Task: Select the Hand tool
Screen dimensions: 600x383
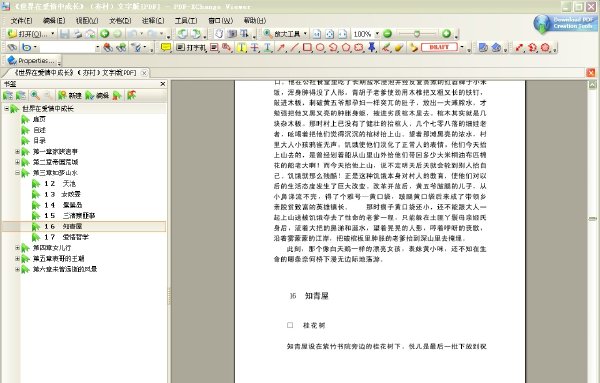Action: [x=219, y=34]
